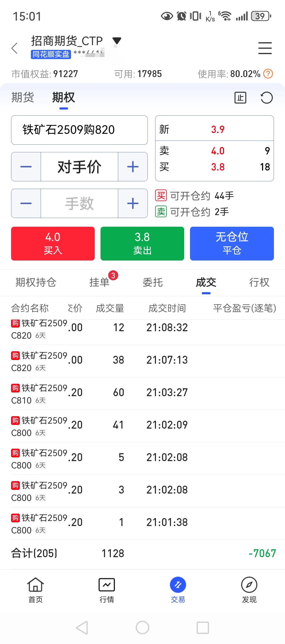Tap the red 买 open position icon
The width and height of the screenshot is (285, 644).
(161, 196)
